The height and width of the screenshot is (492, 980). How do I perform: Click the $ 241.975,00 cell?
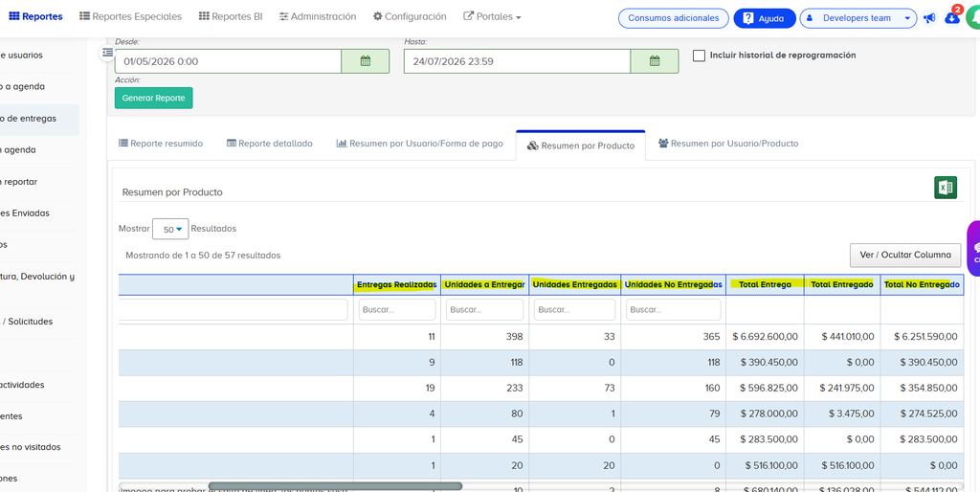pos(842,388)
